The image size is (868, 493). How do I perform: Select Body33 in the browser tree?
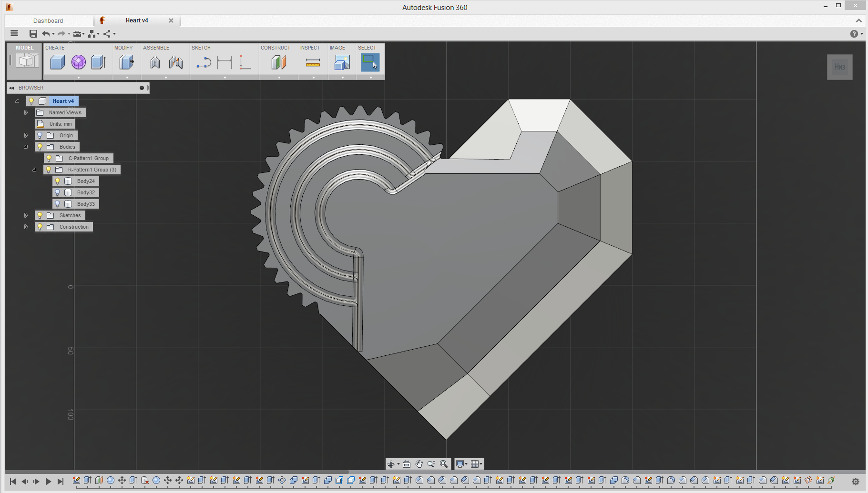point(86,204)
